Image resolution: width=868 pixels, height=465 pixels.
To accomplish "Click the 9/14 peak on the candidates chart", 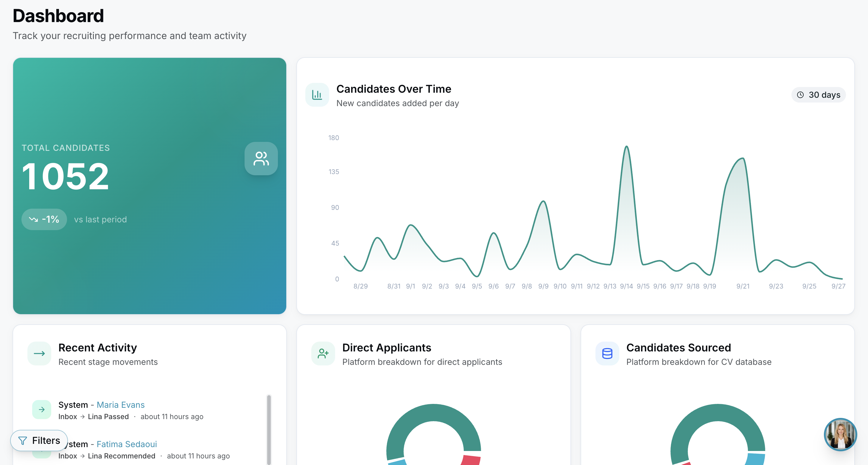I will coord(626,146).
